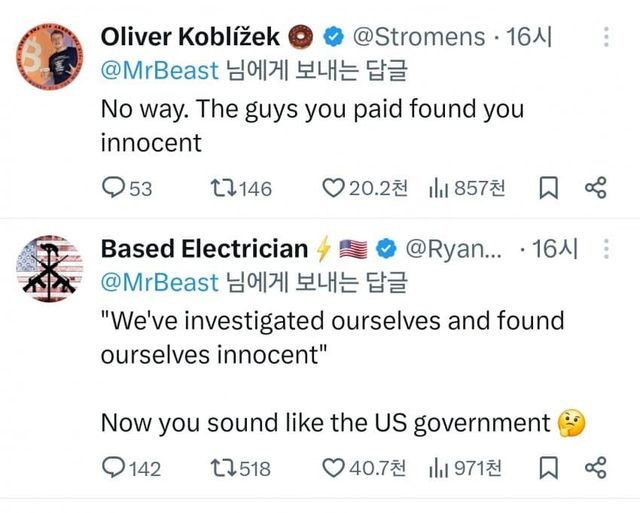The image size is (640, 513).
Task: Reply to Oliver Koblížek's tweet
Action: pos(114,188)
